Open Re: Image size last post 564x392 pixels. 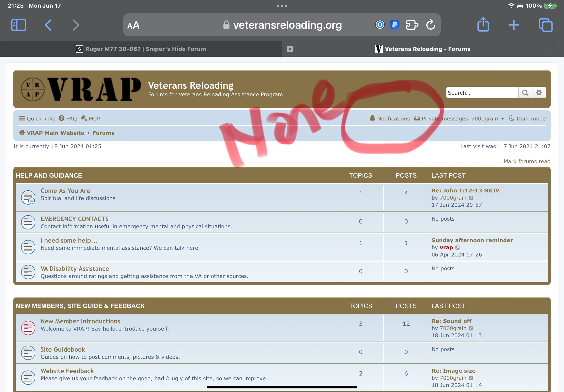point(453,371)
